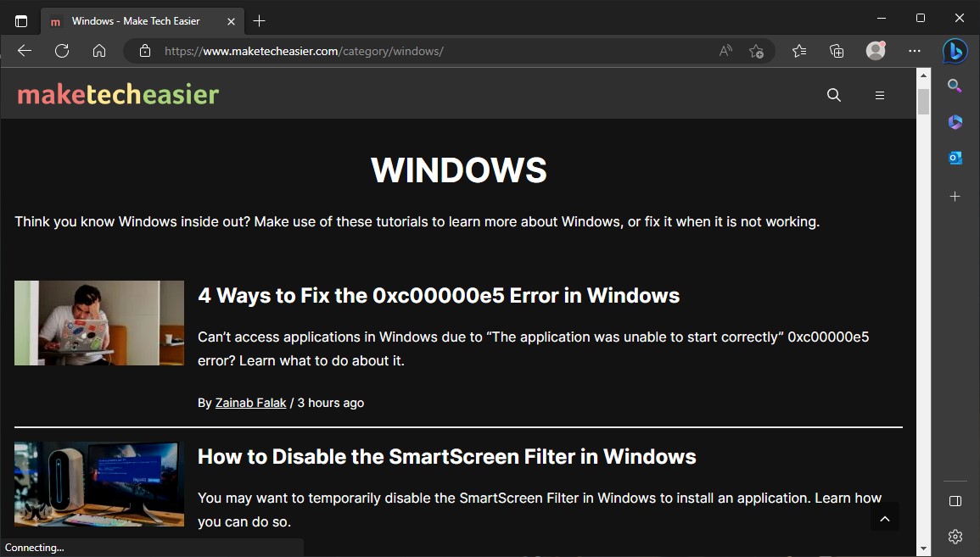The width and height of the screenshot is (980, 557).
Task: Open Outlook from the Edge sidebar
Action: [x=954, y=157]
